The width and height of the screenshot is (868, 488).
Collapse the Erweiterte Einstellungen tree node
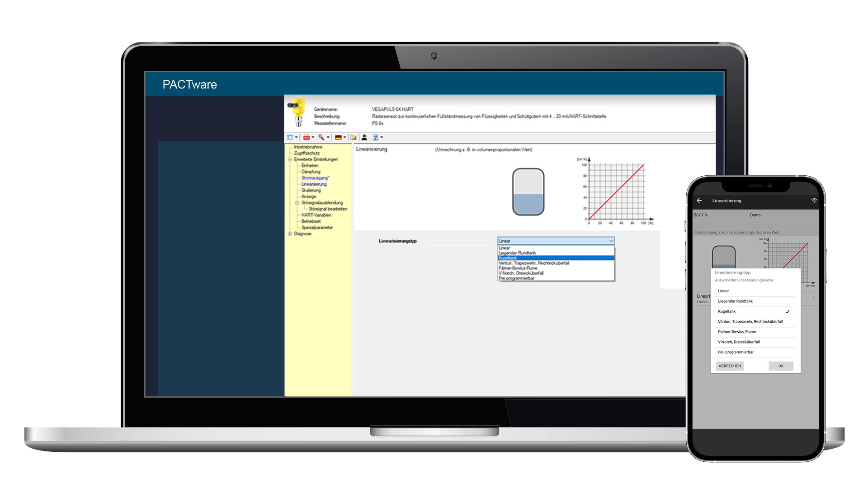click(290, 160)
